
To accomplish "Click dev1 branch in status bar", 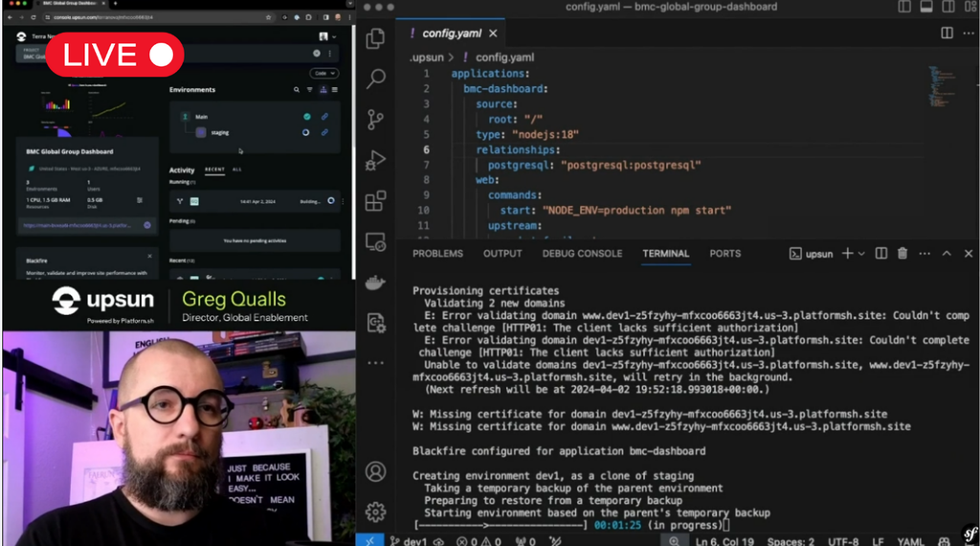I will pyautogui.click(x=409, y=541).
